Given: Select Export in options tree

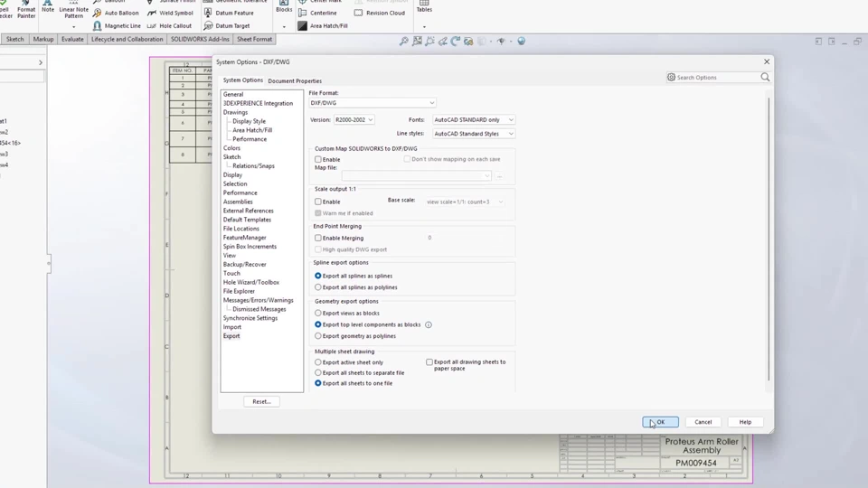Looking at the screenshot, I should pos(231,336).
